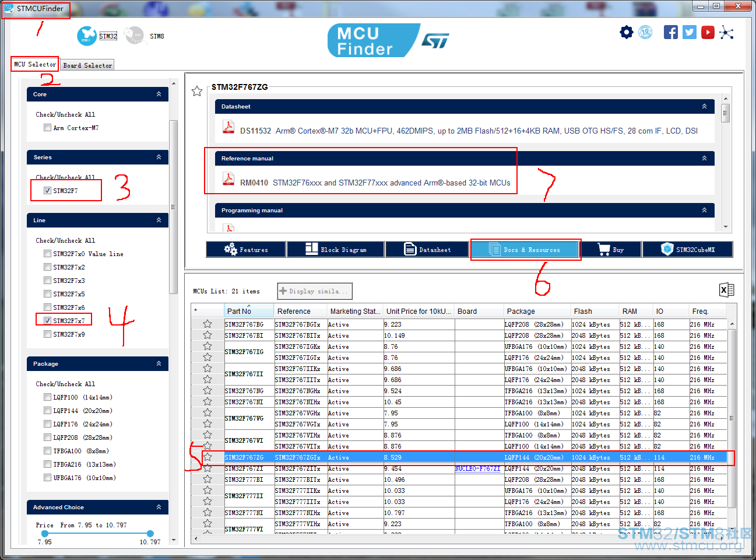Collapse the Advanced Choice panel
The width and height of the screenshot is (756, 560).
[159, 507]
